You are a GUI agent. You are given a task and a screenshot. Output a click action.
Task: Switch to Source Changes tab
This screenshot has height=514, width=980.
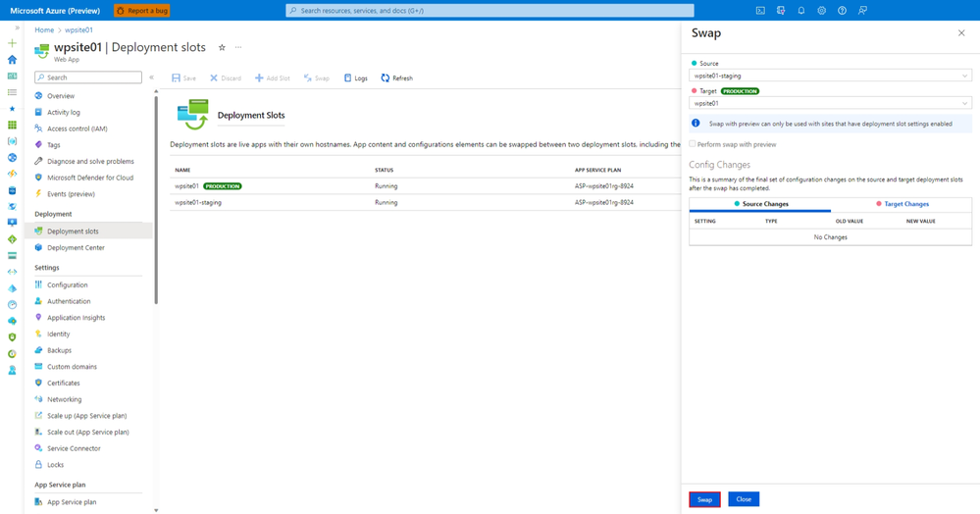pyautogui.click(x=760, y=204)
